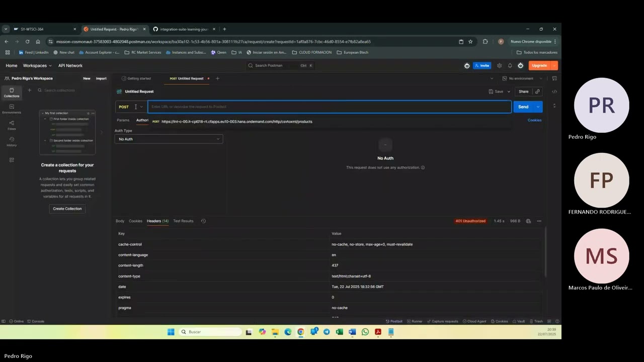Open the Auth Type No Auth dropdown
644x362 pixels.
169,139
